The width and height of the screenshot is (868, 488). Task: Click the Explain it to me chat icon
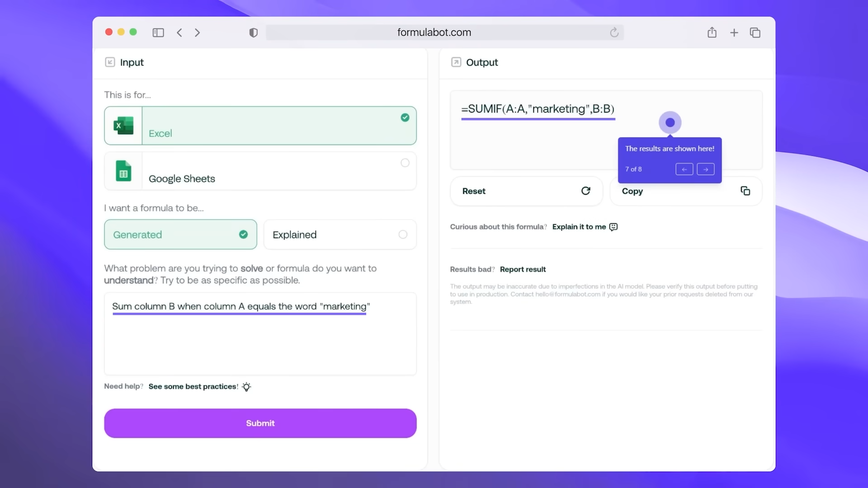point(613,226)
